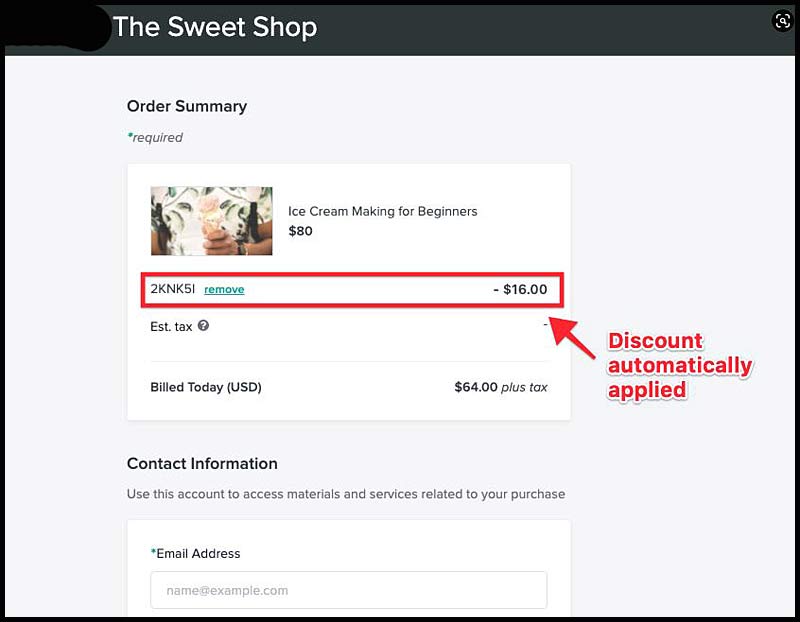
Task: Click the $80 product price
Action: tap(301, 231)
